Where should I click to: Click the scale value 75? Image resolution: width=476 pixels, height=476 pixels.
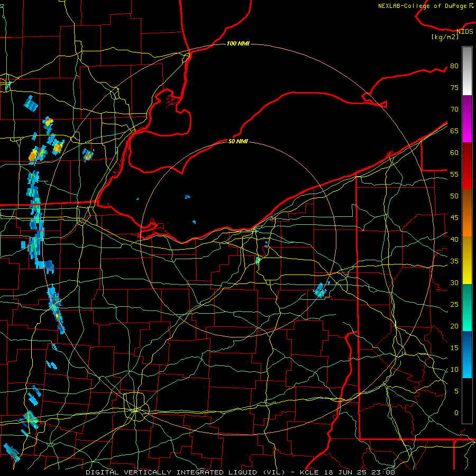click(x=454, y=87)
